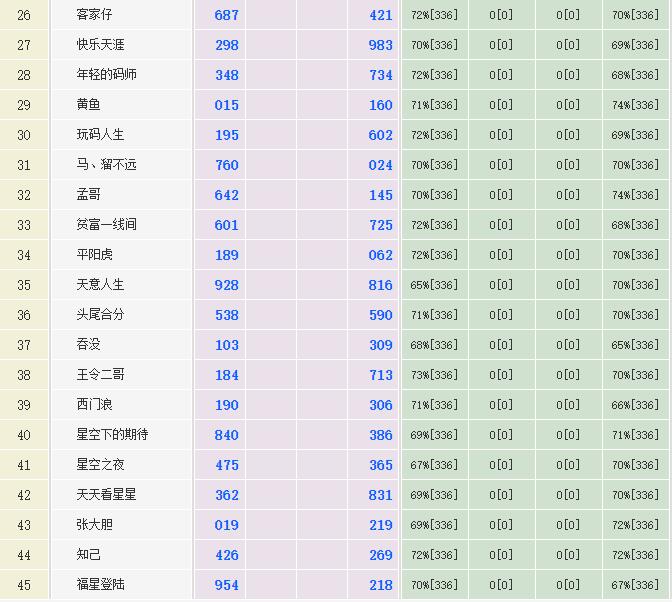Screen dimensions: 672x602
Task: Click the 张大胆 name link
Action: pyautogui.click(x=95, y=525)
